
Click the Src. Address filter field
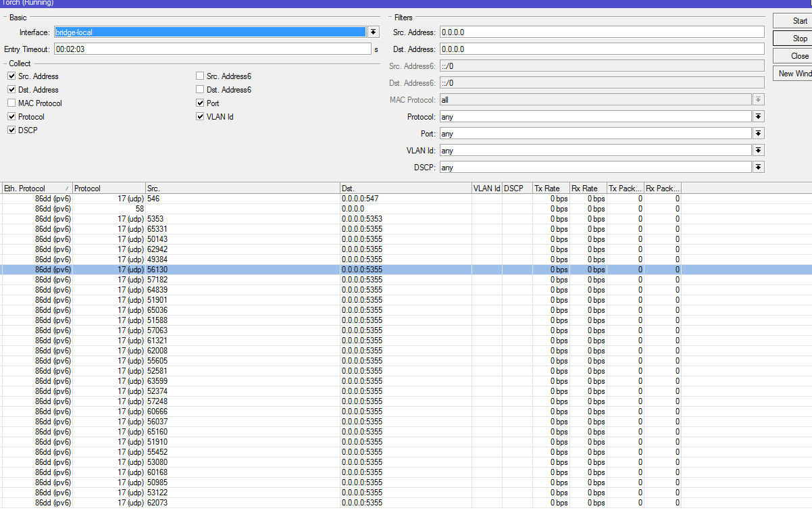point(601,32)
